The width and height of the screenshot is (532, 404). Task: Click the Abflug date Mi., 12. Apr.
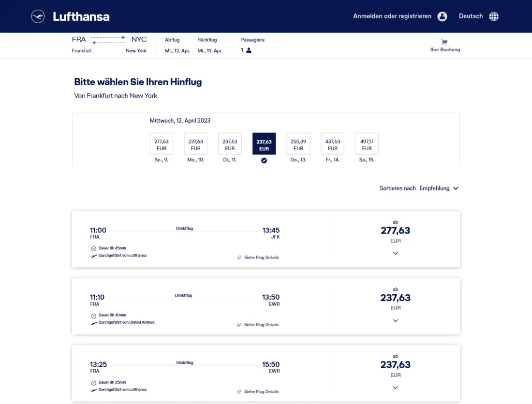[177, 50]
